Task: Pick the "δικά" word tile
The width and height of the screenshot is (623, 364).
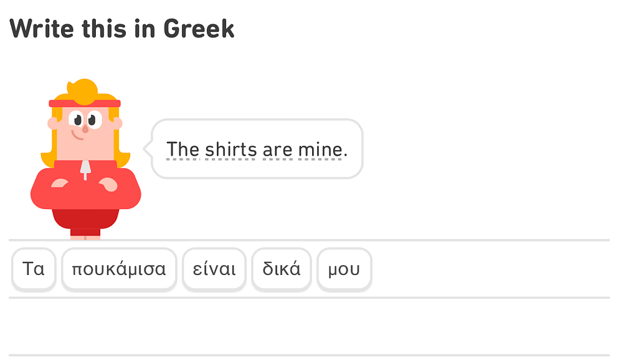Action: click(x=281, y=269)
